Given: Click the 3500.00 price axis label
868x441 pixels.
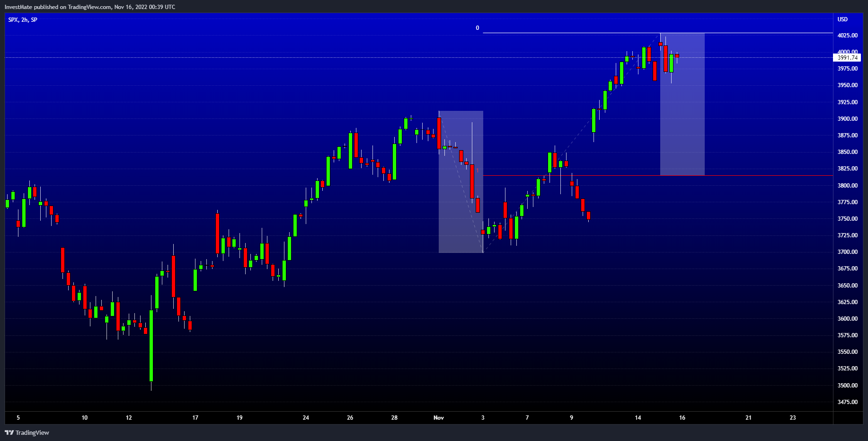Looking at the screenshot, I should pos(847,386).
